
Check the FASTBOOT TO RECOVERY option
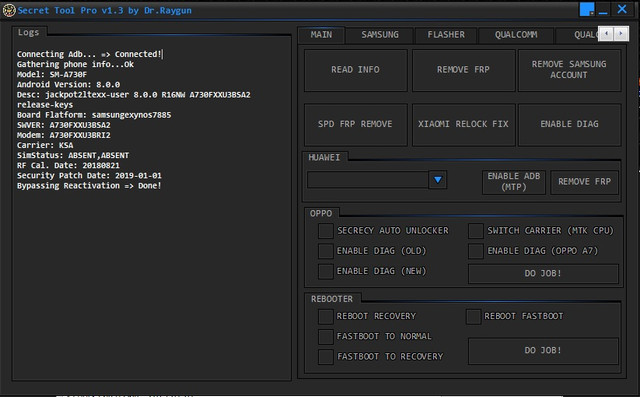coord(325,357)
